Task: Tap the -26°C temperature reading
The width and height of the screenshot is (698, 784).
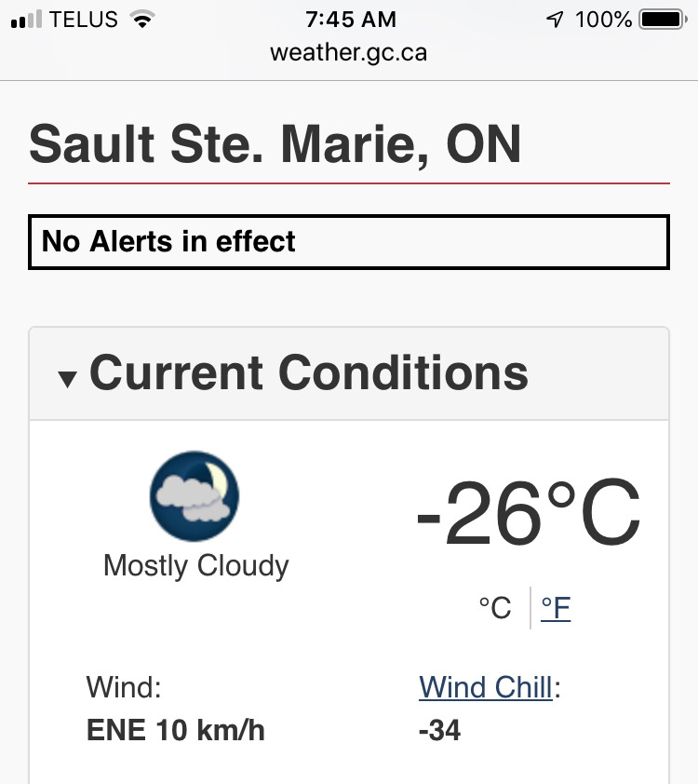Action: tap(529, 512)
